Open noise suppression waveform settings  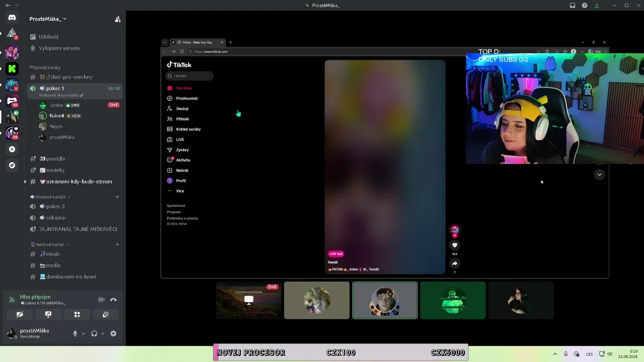tap(101, 300)
